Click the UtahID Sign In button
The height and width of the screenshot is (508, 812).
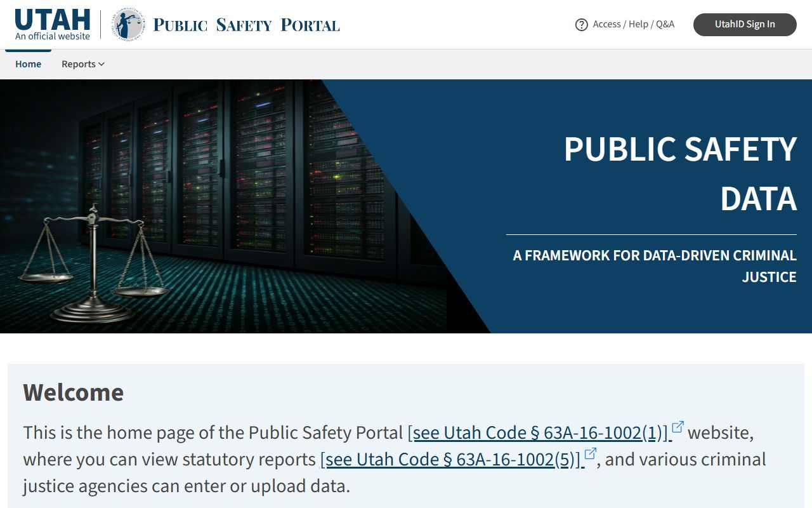pyautogui.click(x=745, y=24)
